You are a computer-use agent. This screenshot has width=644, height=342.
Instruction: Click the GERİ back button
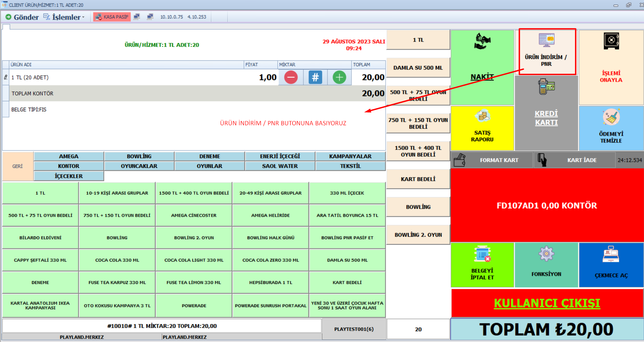click(x=18, y=166)
